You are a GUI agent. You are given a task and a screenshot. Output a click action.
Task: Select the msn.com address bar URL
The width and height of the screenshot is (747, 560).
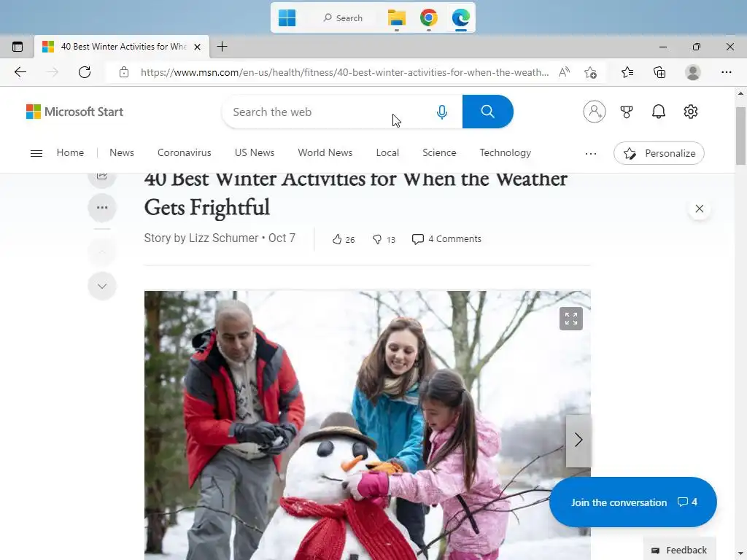point(344,72)
